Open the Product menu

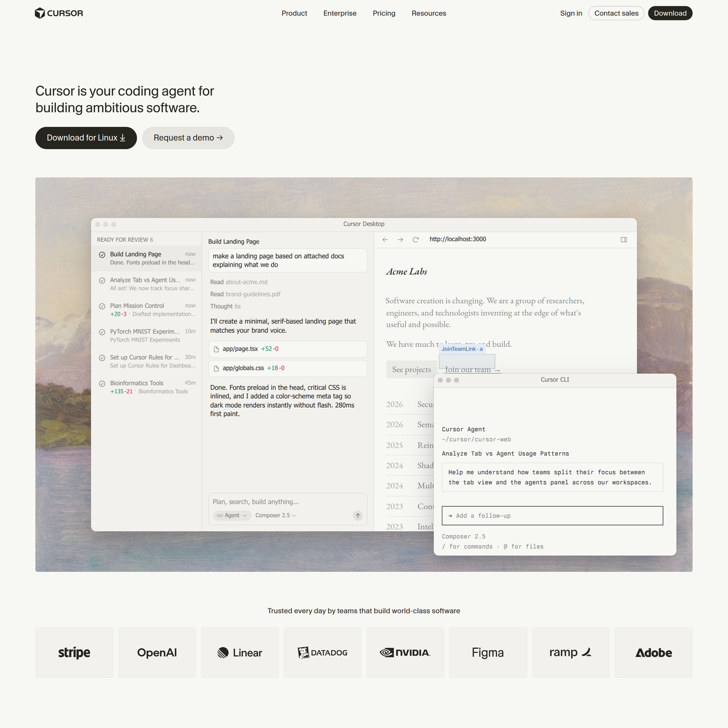pos(294,13)
